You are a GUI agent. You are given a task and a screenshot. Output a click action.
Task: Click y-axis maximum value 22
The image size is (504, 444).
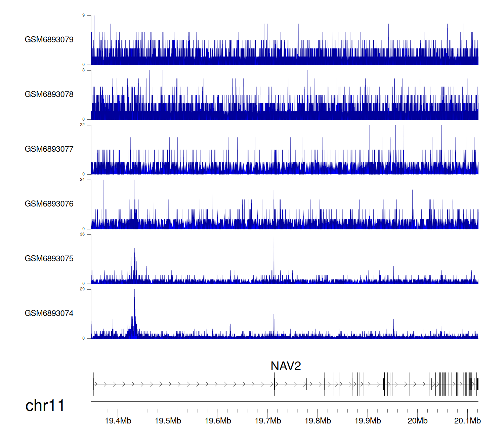82,125
